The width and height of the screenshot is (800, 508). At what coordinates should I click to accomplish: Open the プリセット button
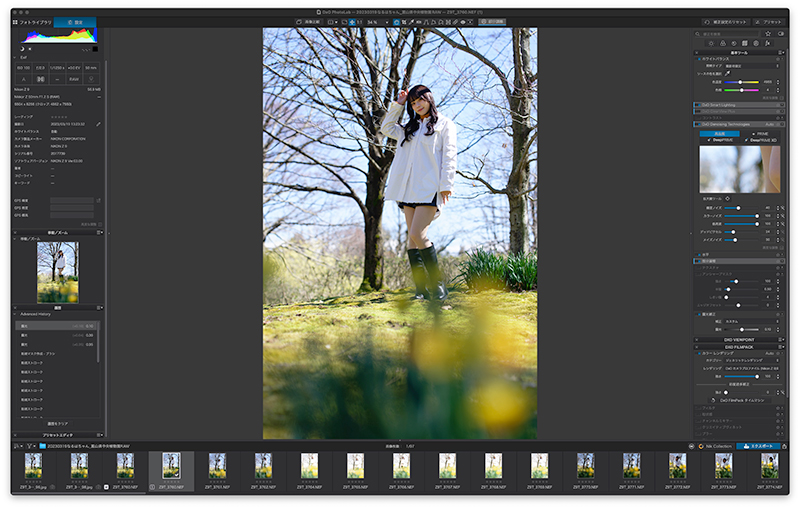769,22
